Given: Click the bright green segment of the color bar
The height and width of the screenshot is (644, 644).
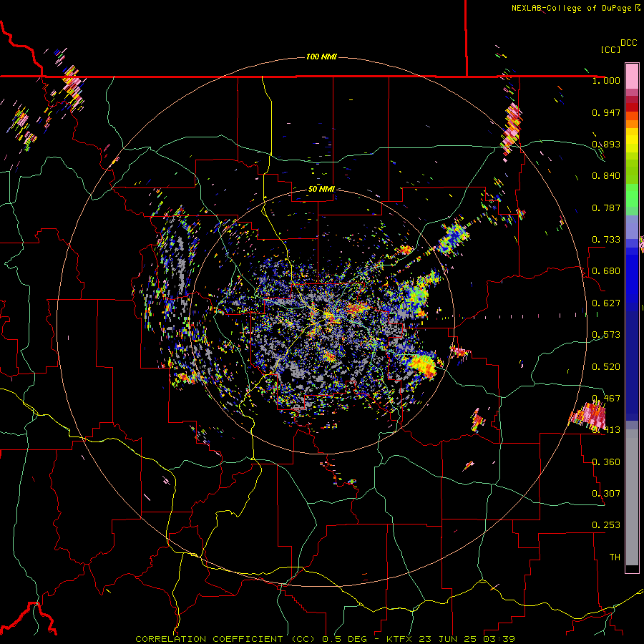Looking at the screenshot, I should point(632,195).
